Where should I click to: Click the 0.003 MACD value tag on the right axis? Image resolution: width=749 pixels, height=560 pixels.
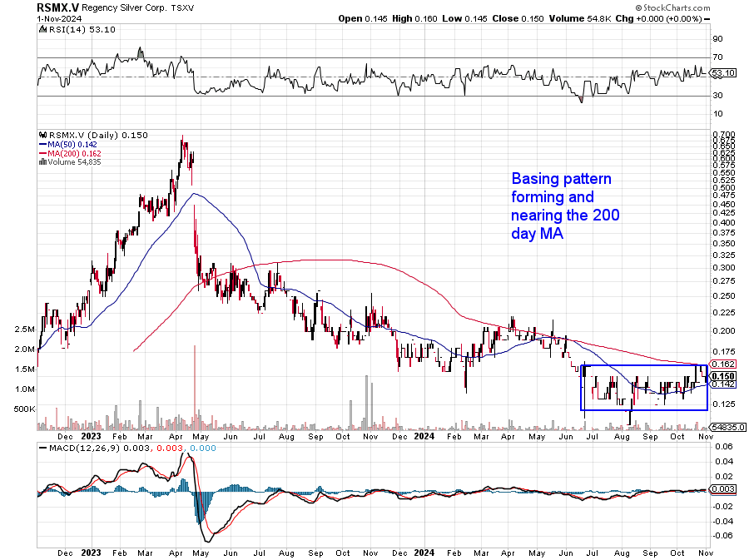[x=723, y=489]
